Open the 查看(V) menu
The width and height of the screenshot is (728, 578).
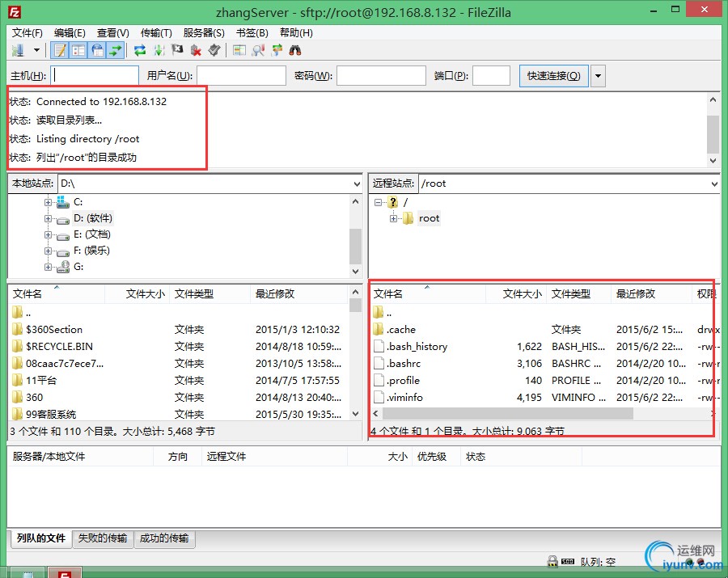click(x=112, y=33)
